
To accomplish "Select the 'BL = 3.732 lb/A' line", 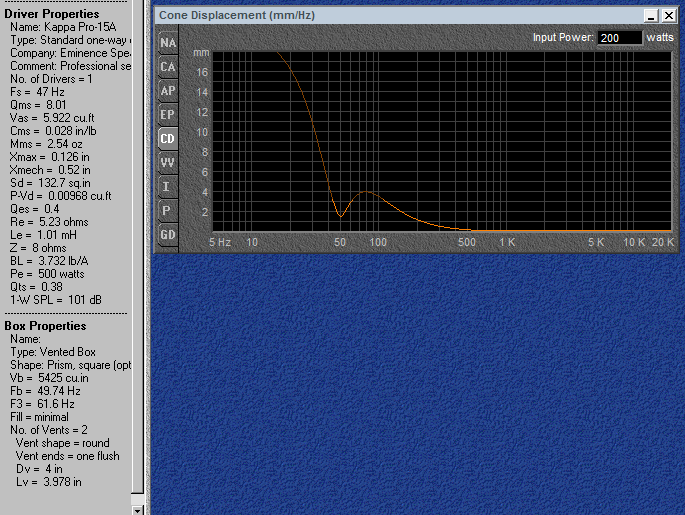I will click(49, 261).
